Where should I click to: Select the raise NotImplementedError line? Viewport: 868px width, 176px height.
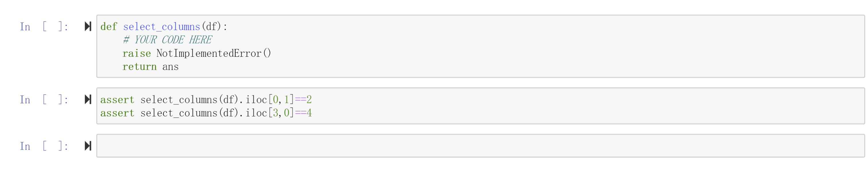point(197,53)
